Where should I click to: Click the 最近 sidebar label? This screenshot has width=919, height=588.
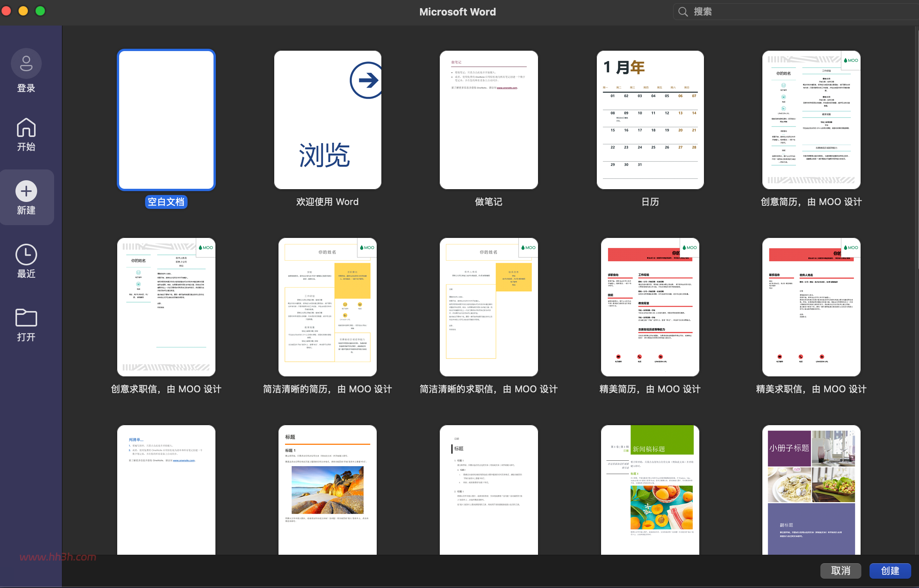(x=26, y=274)
